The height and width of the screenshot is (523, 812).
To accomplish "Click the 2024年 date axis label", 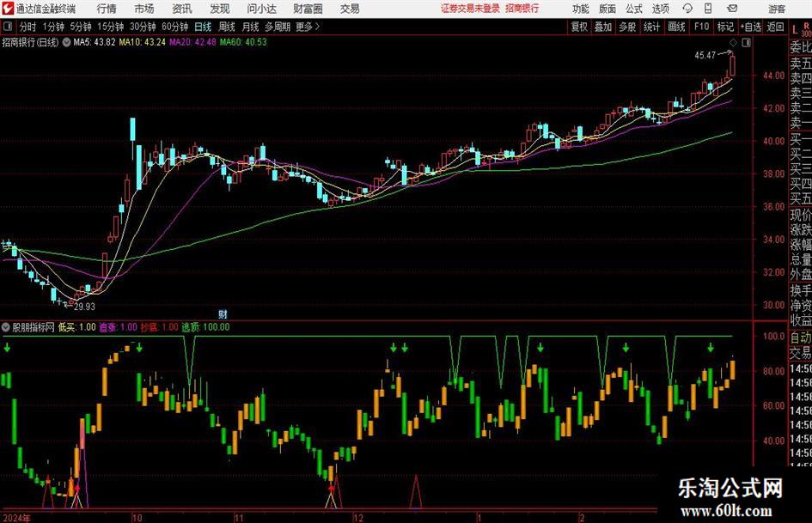I will [x=16, y=518].
